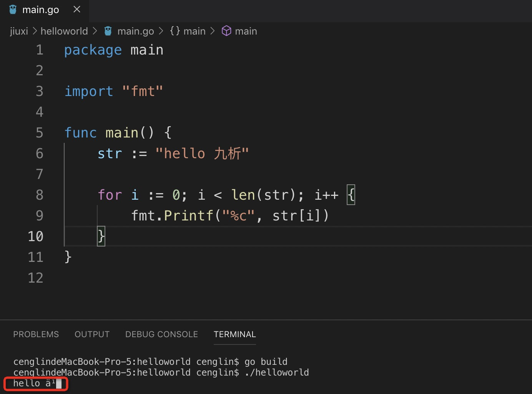The image size is (532, 394).
Task: Expand the chevron after {} main breadcrumb
Action: 212,31
